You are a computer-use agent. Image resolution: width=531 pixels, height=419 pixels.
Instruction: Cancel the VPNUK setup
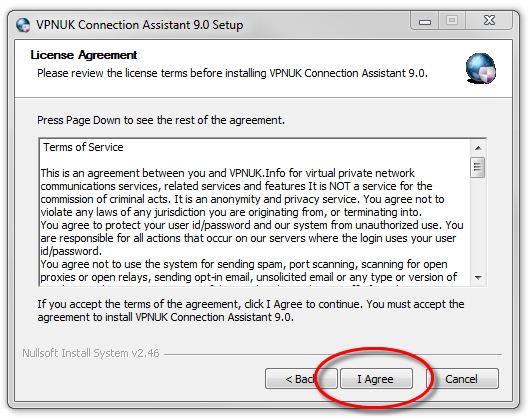point(463,378)
